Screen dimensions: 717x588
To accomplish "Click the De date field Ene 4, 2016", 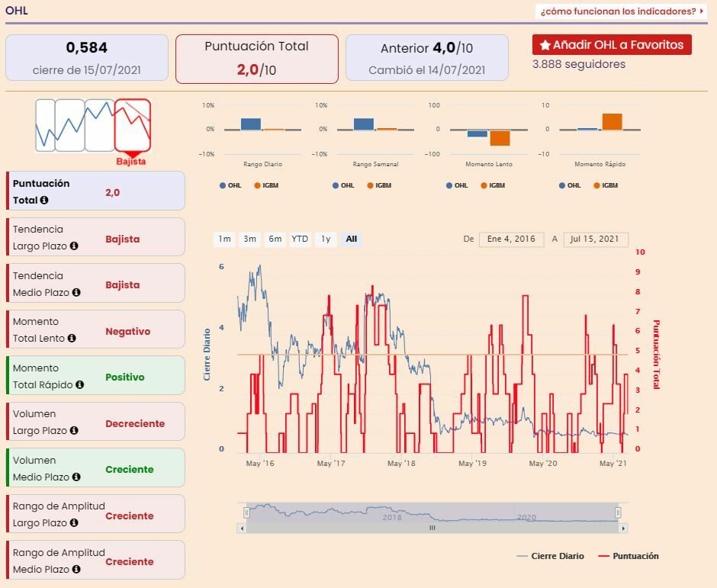I will (511, 239).
